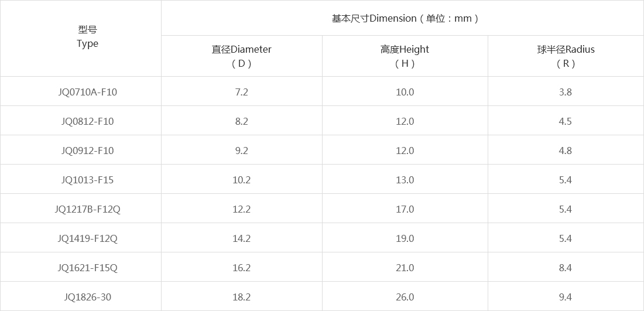Select model JQ1621-F15Q

click(87, 268)
